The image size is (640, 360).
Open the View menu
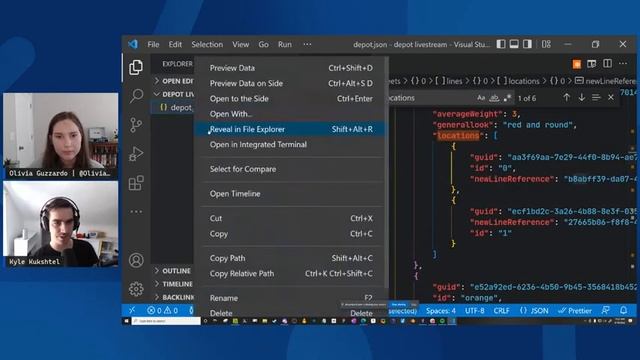pos(240,44)
